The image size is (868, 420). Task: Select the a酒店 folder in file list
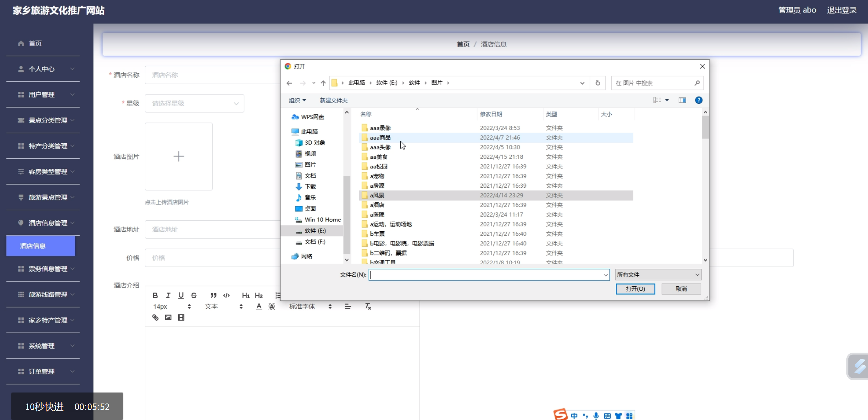[377, 205]
